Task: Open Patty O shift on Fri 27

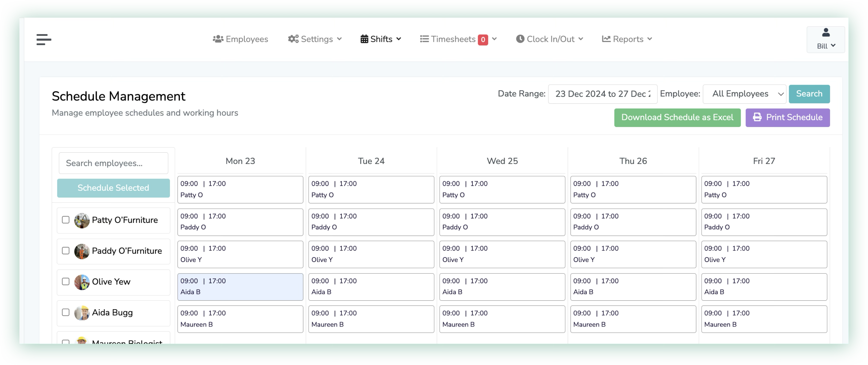Action: pyautogui.click(x=764, y=190)
